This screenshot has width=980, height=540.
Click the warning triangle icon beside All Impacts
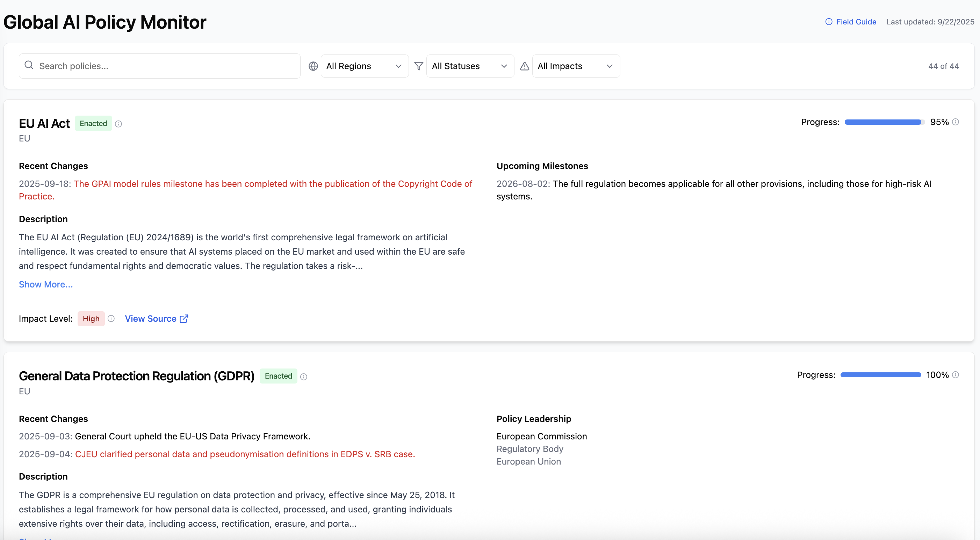tap(524, 66)
